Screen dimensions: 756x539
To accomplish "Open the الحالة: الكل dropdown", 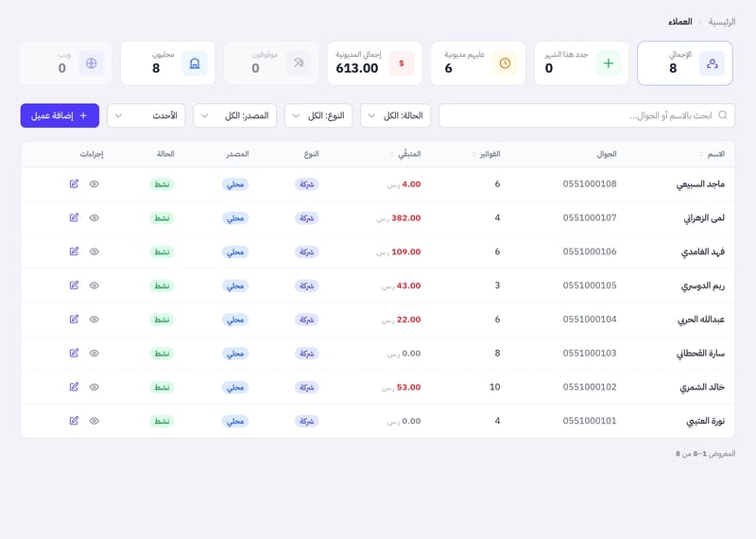I will (x=395, y=115).
